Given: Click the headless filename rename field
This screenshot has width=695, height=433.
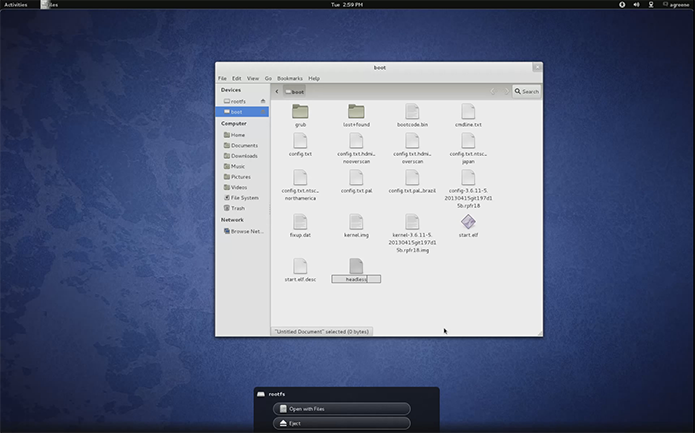Looking at the screenshot, I should point(356,279).
